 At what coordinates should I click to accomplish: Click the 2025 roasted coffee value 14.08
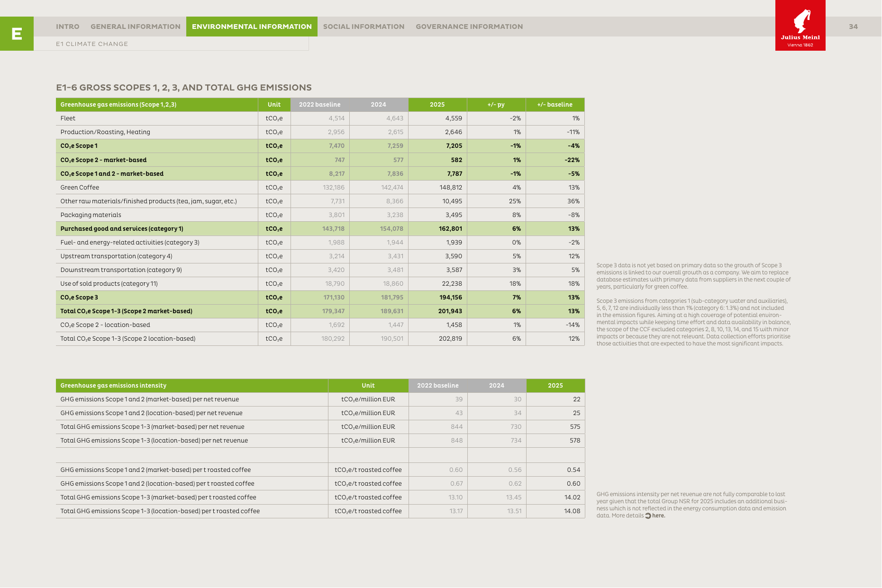coord(572,511)
